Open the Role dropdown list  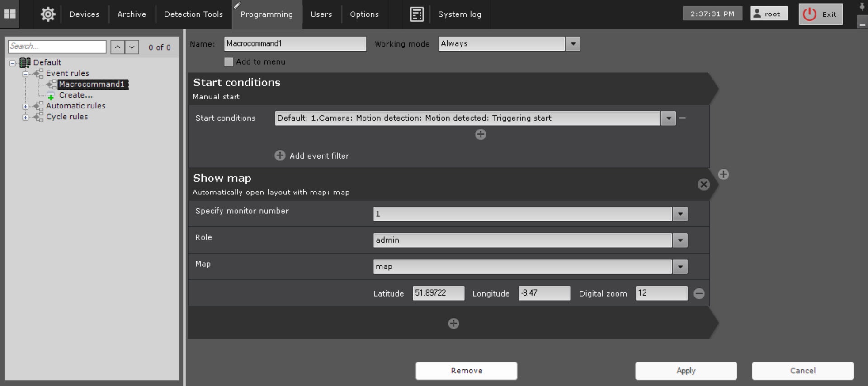click(680, 240)
